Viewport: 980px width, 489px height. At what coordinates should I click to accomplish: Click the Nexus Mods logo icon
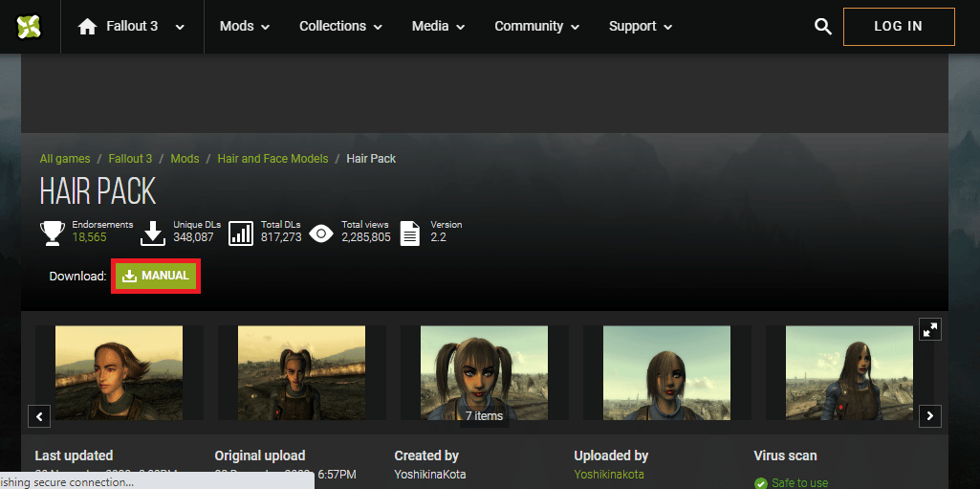click(x=29, y=26)
